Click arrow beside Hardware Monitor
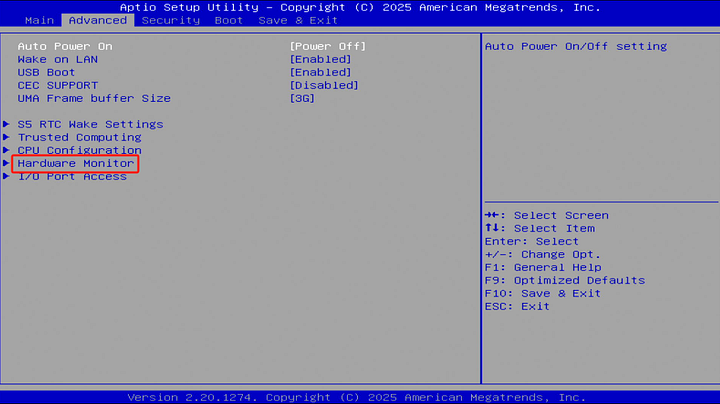The width and height of the screenshot is (720, 404). (x=7, y=163)
